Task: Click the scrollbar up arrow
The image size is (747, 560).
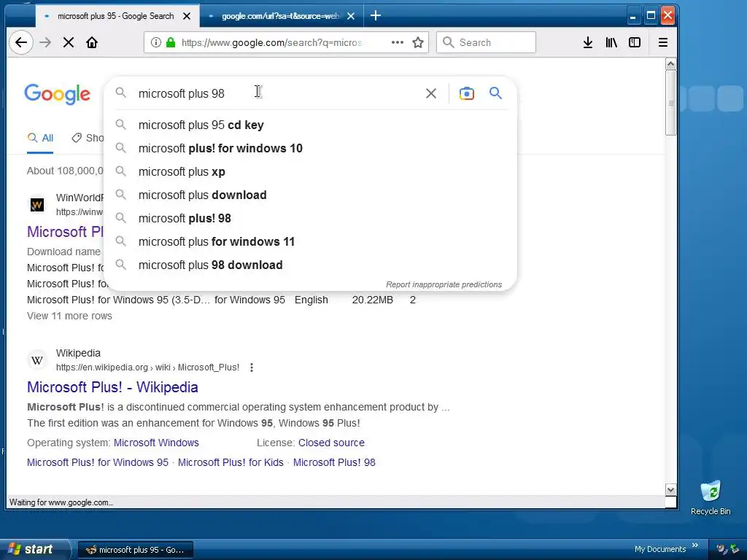Action: coord(671,64)
